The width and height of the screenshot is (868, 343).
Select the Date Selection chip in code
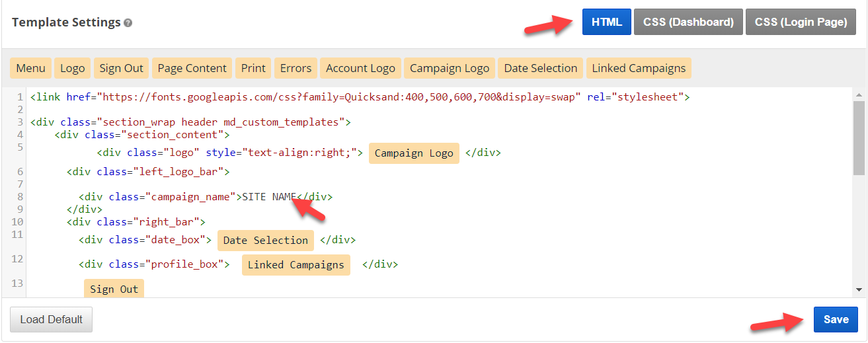266,241
